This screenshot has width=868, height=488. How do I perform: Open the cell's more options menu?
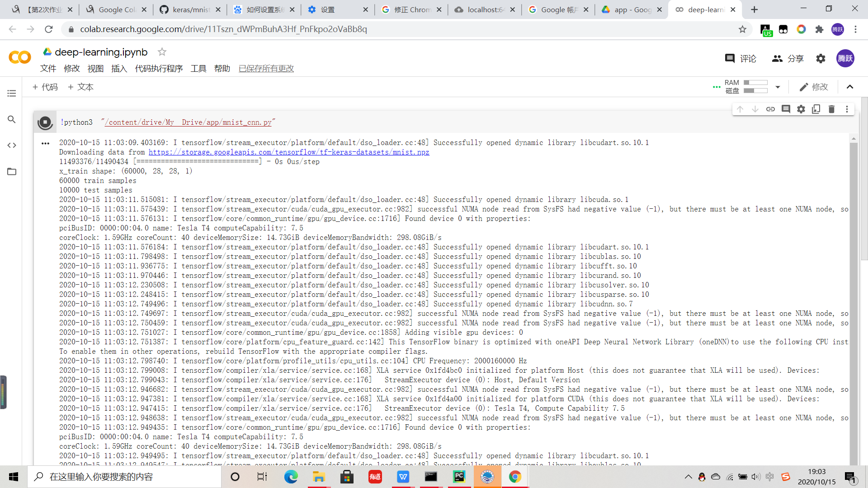(x=847, y=109)
